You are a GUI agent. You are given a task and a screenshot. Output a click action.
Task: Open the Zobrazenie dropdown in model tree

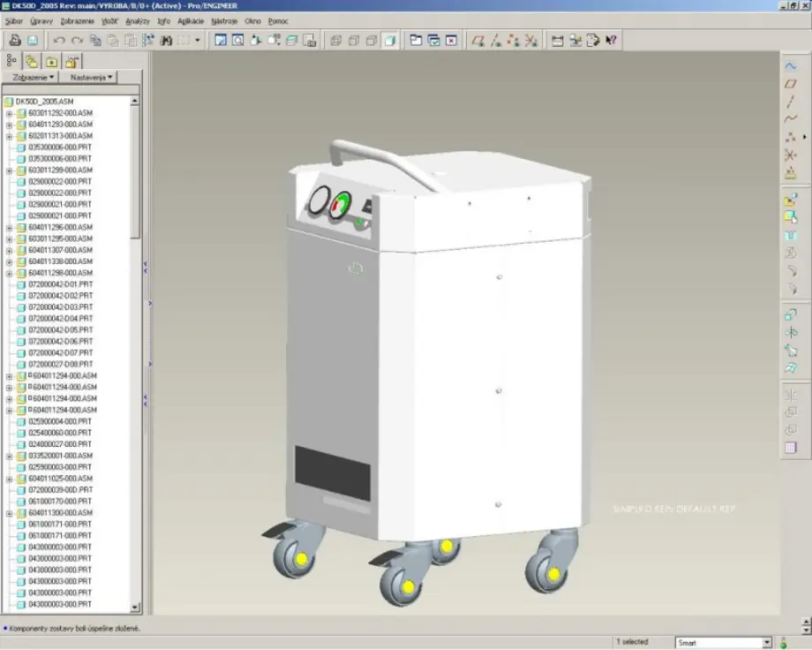tap(34, 77)
